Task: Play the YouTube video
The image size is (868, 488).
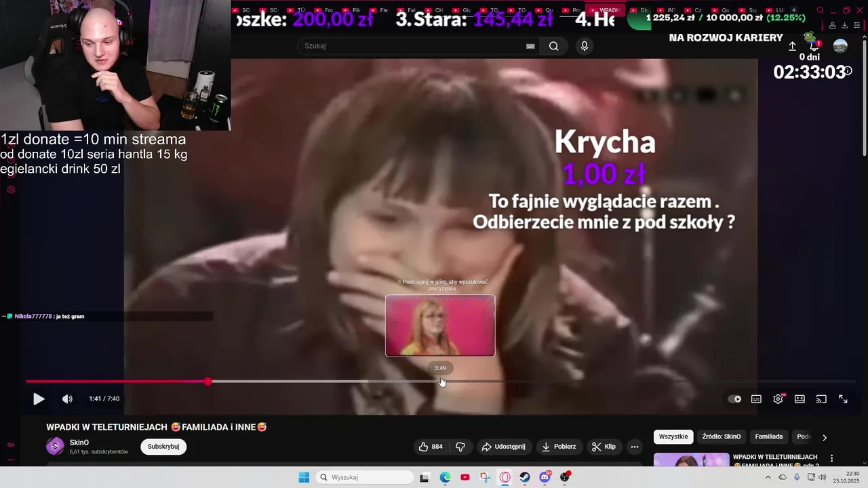Action: [x=39, y=399]
